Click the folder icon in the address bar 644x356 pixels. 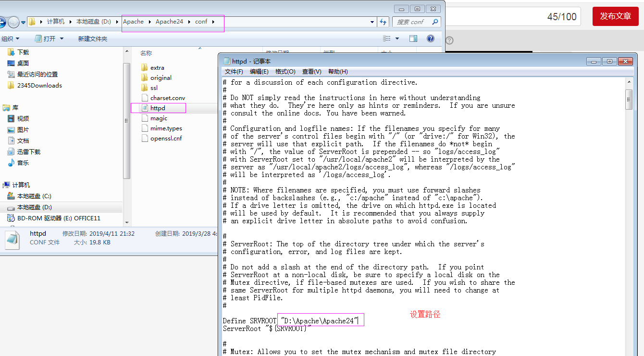pos(32,22)
